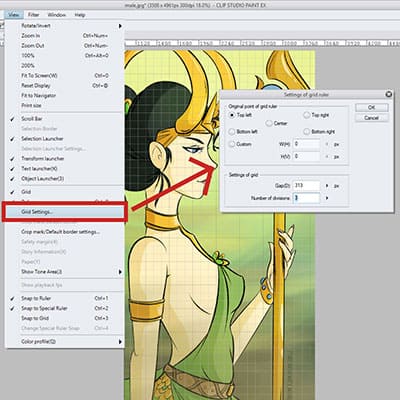Image resolution: width=400 pixels, height=400 pixels.
Task: Open the Window menu
Action: 56,15
